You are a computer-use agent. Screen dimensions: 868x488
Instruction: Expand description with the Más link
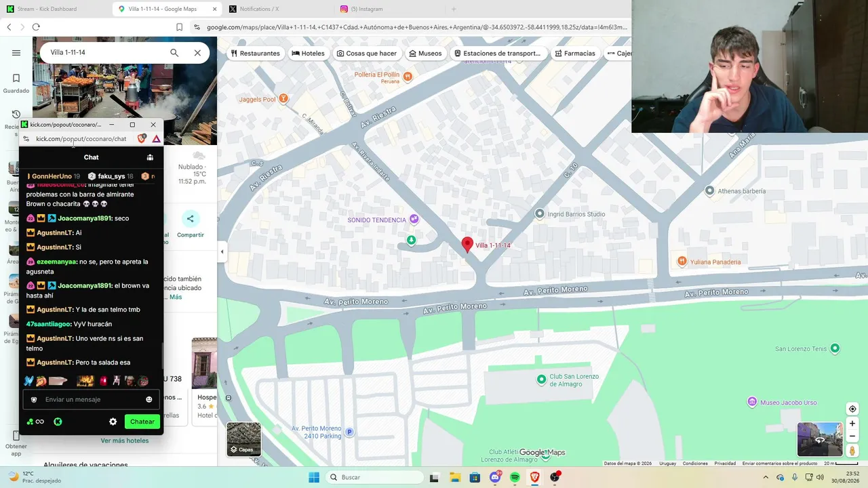point(176,297)
